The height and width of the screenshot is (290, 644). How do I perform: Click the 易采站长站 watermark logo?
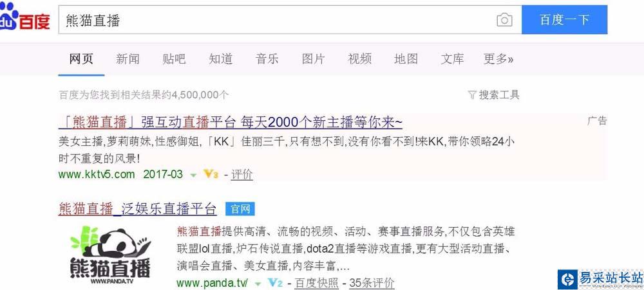600,279
